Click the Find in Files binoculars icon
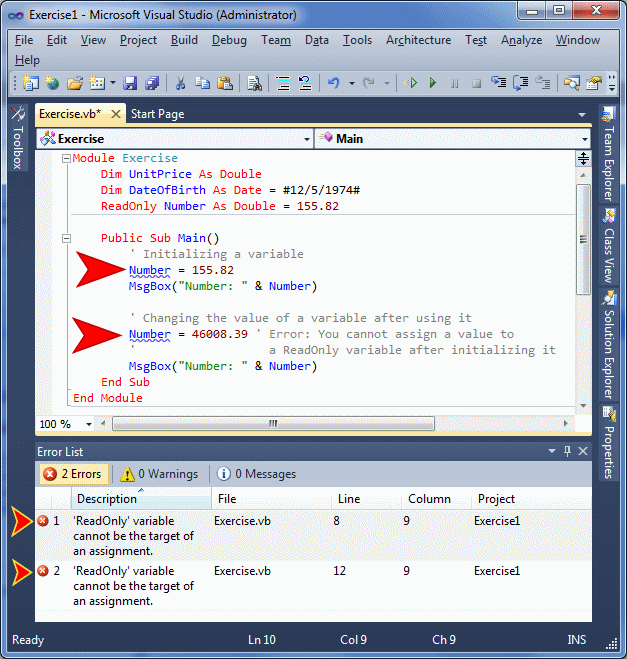Screen dimensions: 627x659 tap(254, 83)
